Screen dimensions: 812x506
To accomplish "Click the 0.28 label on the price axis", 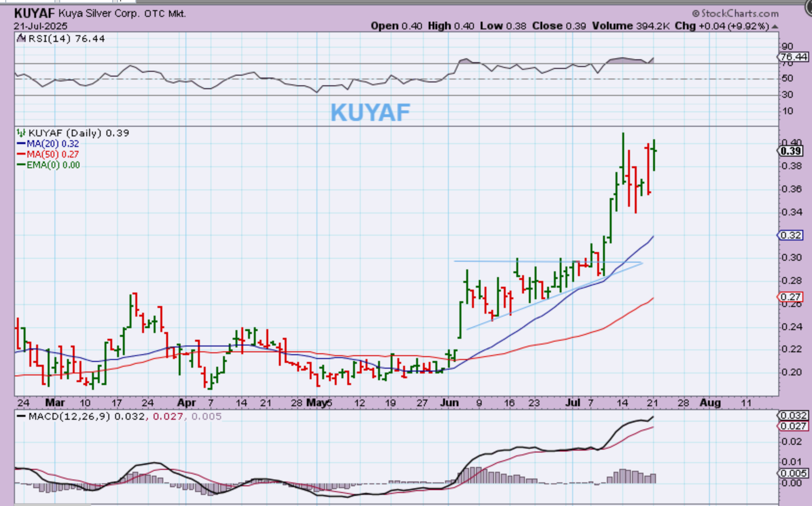I will 791,280.
